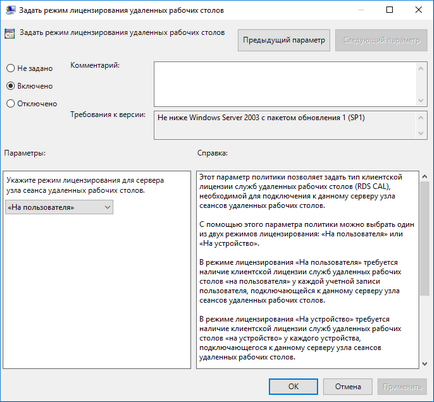Click inside the «Комментарий» text field

click(x=285, y=84)
